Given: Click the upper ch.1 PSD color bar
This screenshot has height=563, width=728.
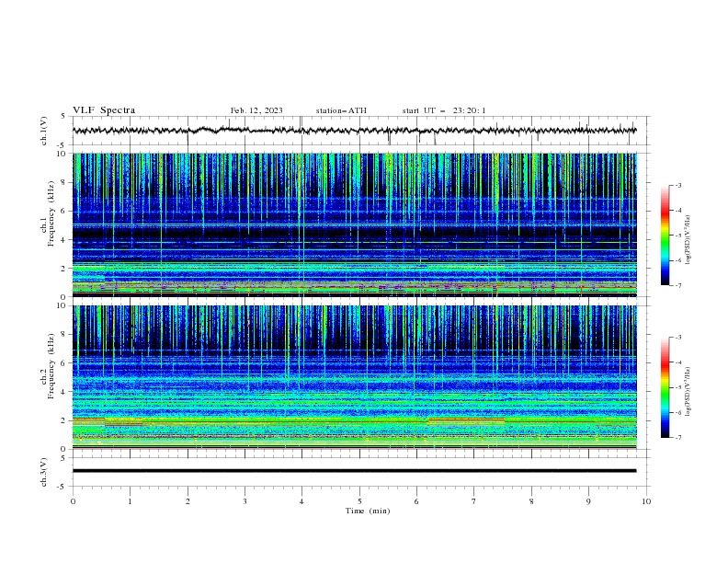Looking at the screenshot, I should pyautogui.click(x=665, y=235).
